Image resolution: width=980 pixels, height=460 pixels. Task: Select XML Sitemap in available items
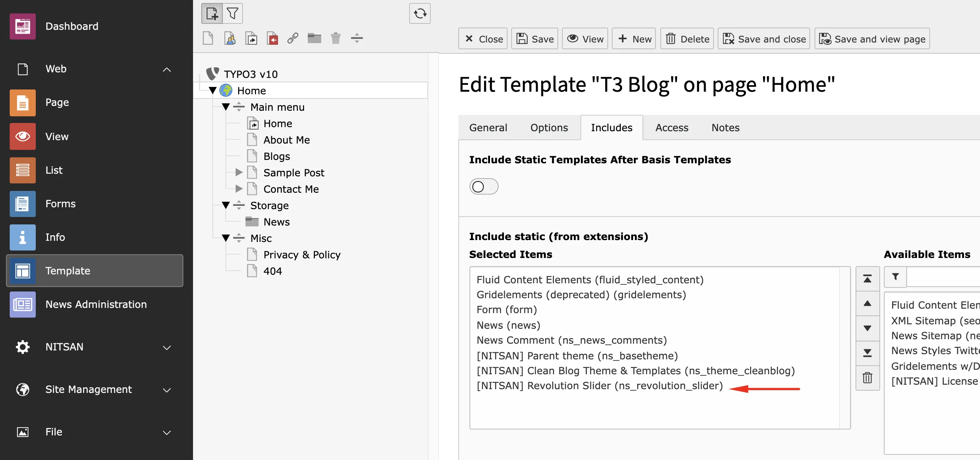point(935,321)
